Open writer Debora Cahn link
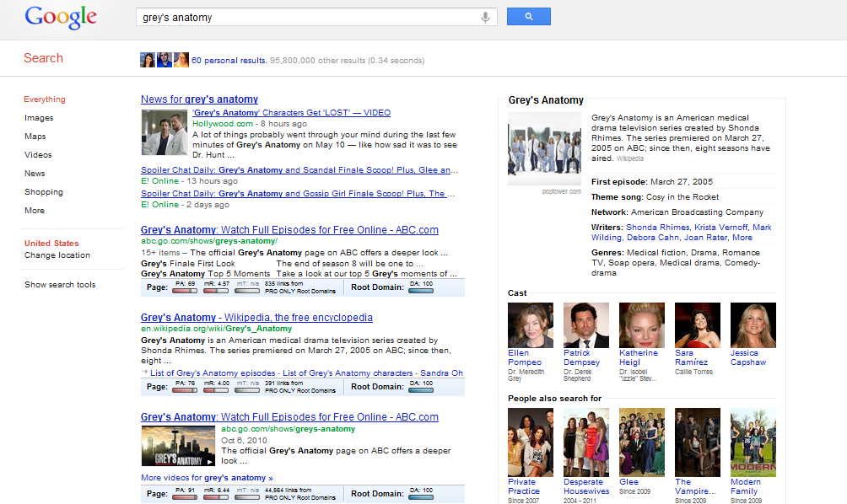 point(653,238)
